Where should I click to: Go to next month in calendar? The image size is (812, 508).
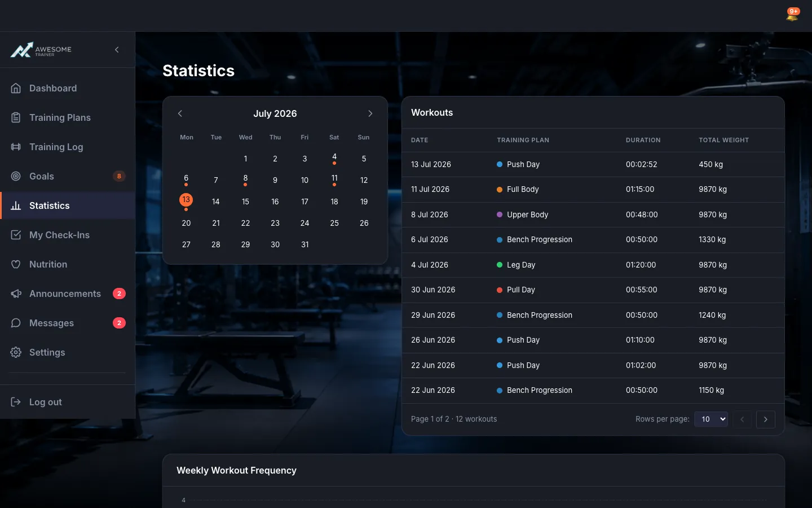point(370,113)
